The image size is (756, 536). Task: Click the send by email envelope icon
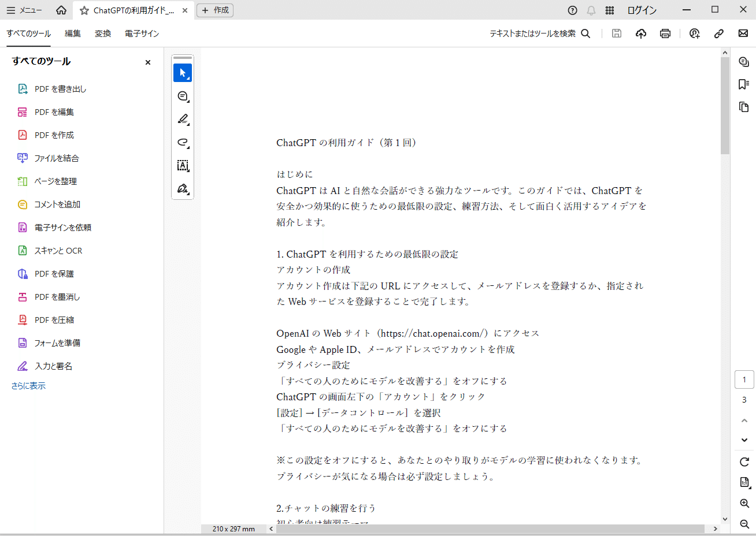point(743,33)
